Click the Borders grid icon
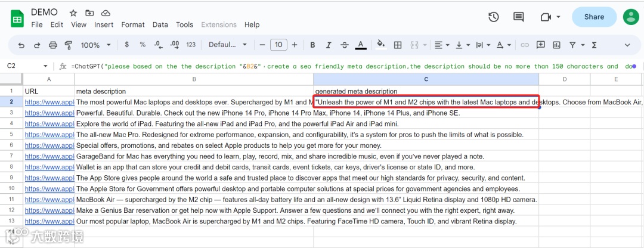The image size is (644, 248). [x=398, y=45]
